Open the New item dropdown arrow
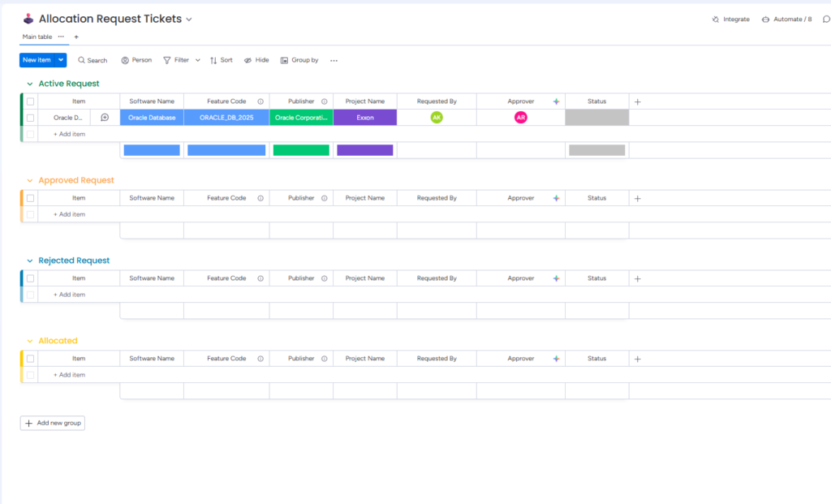 point(61,60)
